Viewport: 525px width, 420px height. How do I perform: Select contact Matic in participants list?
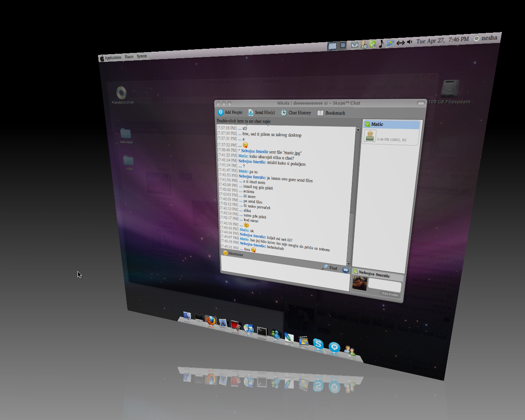click(391, 124)
